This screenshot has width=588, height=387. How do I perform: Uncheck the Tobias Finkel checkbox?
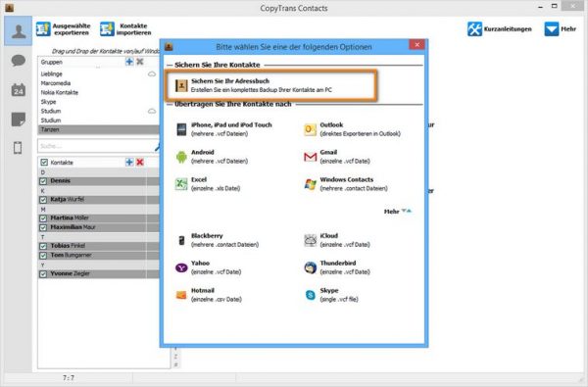[x=43, y=246]
